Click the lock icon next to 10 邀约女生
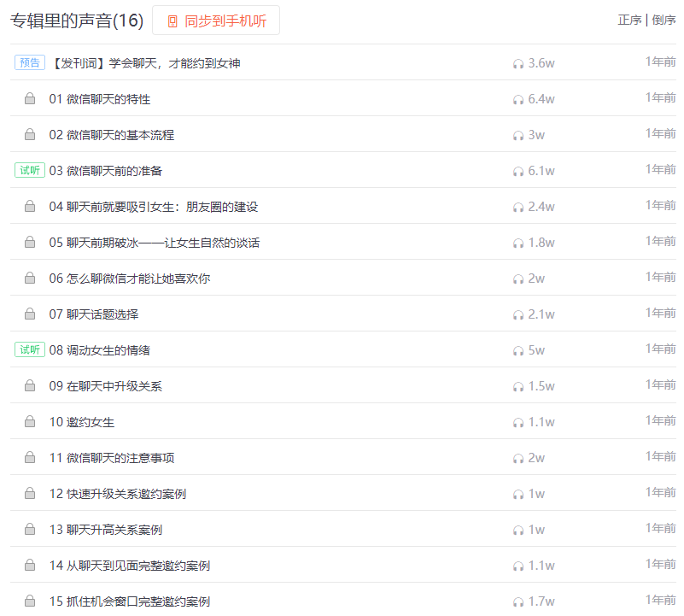 (x=30, y=422)
